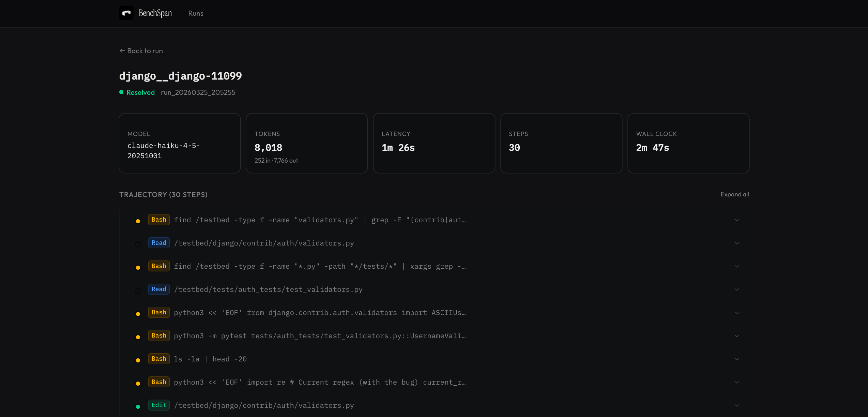
Task: Click the Bash badge on ASCIIUsername python3 step
Action: coord(159,312)
